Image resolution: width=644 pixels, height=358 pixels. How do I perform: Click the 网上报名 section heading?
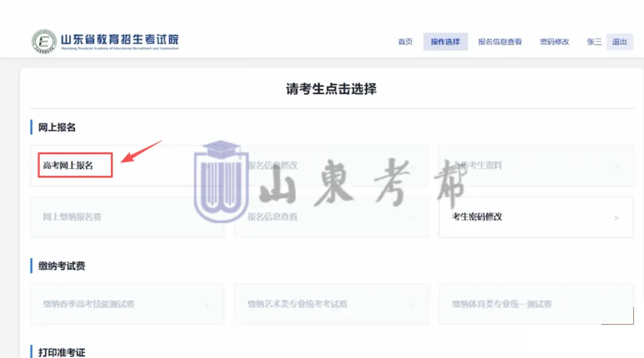[x=57, y=127]
